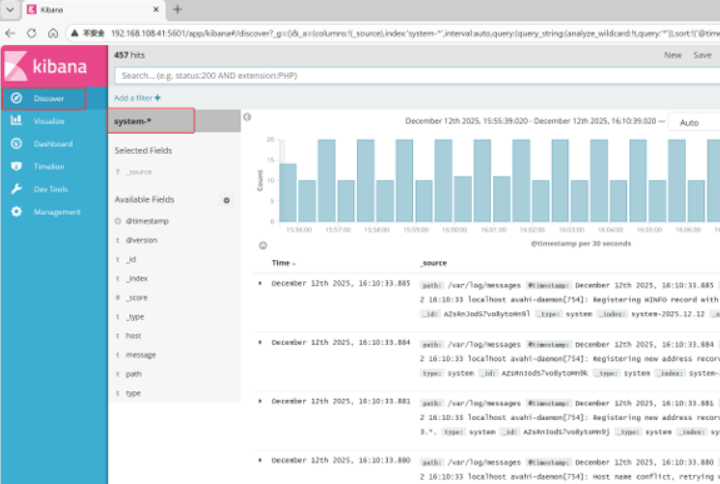Image resolution: width=720 pixels, height=484 pixels.
Task: Select the host field
Action: (133, 336)
